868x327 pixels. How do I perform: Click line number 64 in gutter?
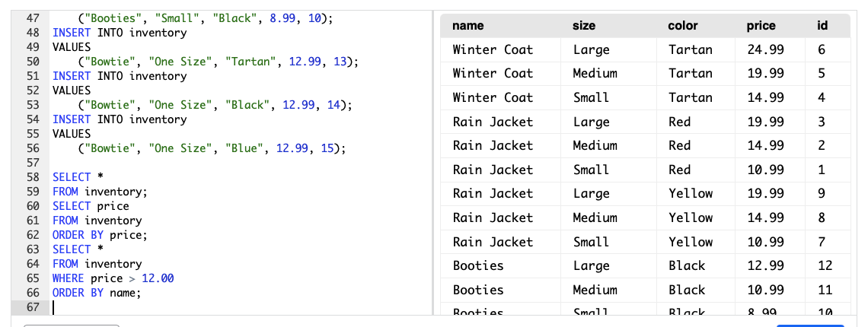(33, 264)
